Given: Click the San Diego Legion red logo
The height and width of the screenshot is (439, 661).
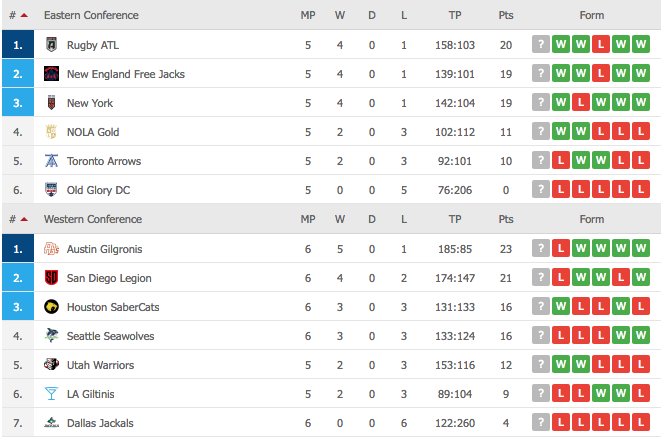Looking at the screenshot, I should click(x=51, y=278).
